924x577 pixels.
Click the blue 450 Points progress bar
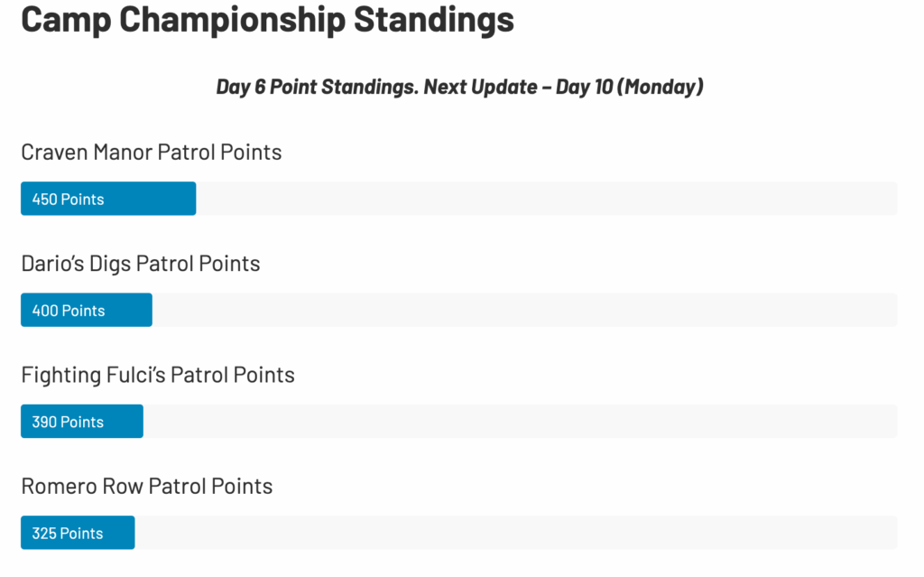tap(108, 199)
